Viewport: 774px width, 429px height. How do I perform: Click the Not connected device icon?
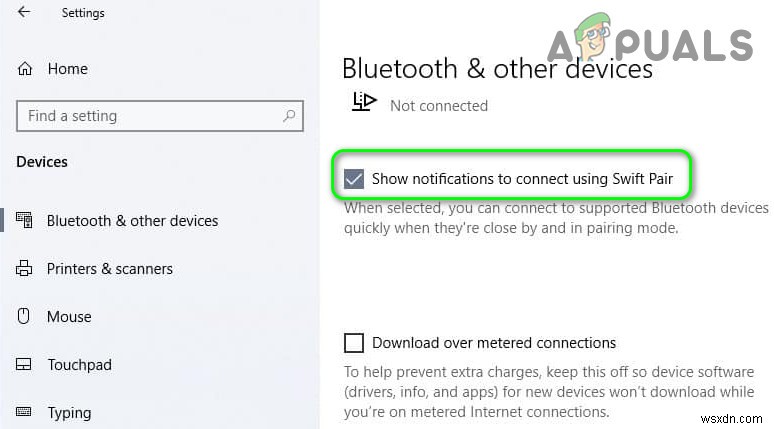(364, 102)
